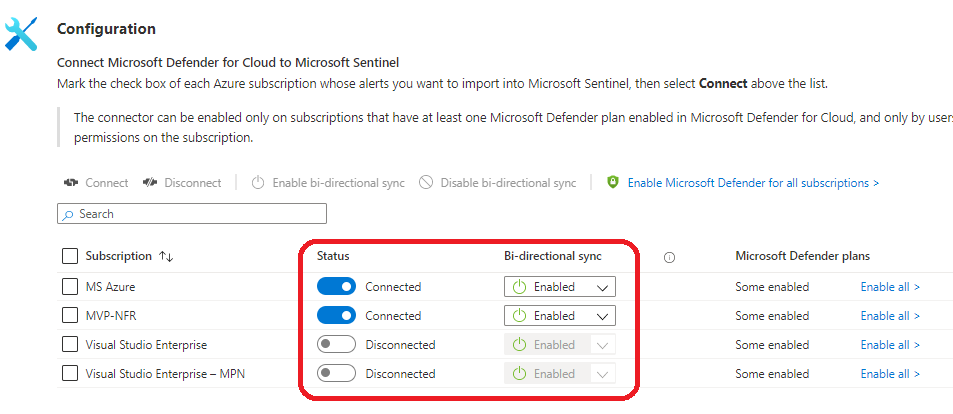Viewport: 953px width, 414px height.
Task: Open MS Azure bi-directional sync dropdown
Action: [559, 287]
